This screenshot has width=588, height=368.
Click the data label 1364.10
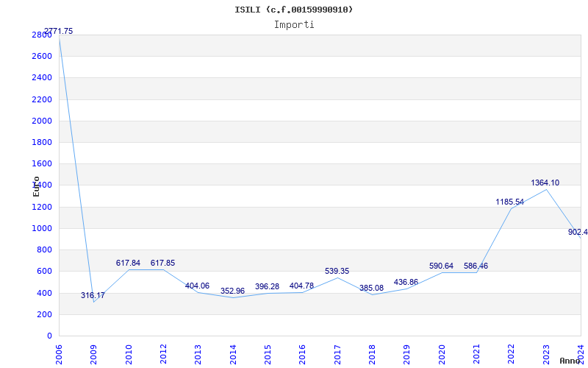pos(545,183)
